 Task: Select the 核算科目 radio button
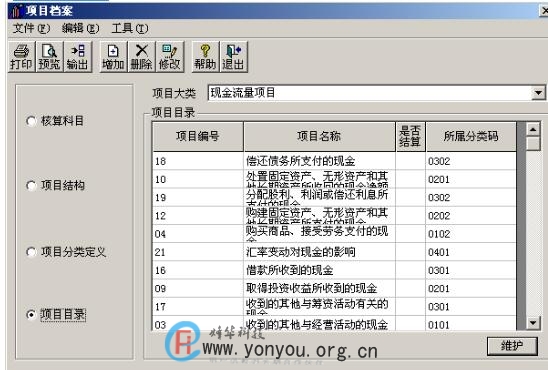click(31, 121)
